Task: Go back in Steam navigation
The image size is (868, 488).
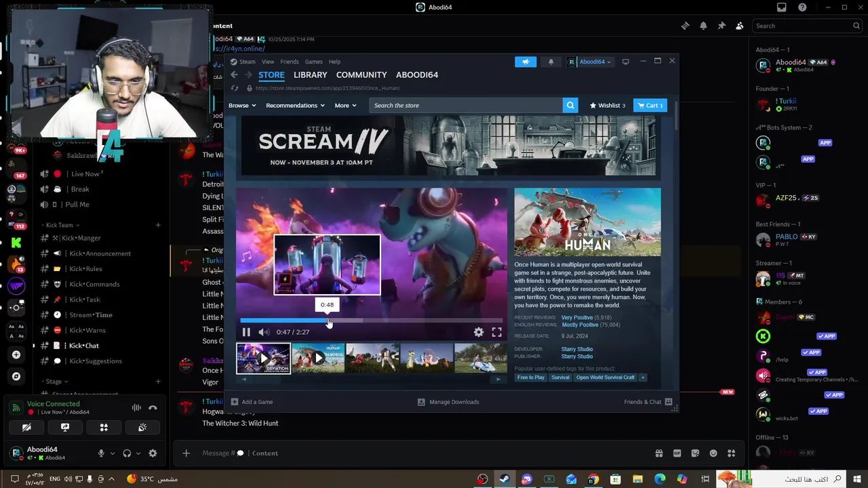Action: click(x=234, y=75)
